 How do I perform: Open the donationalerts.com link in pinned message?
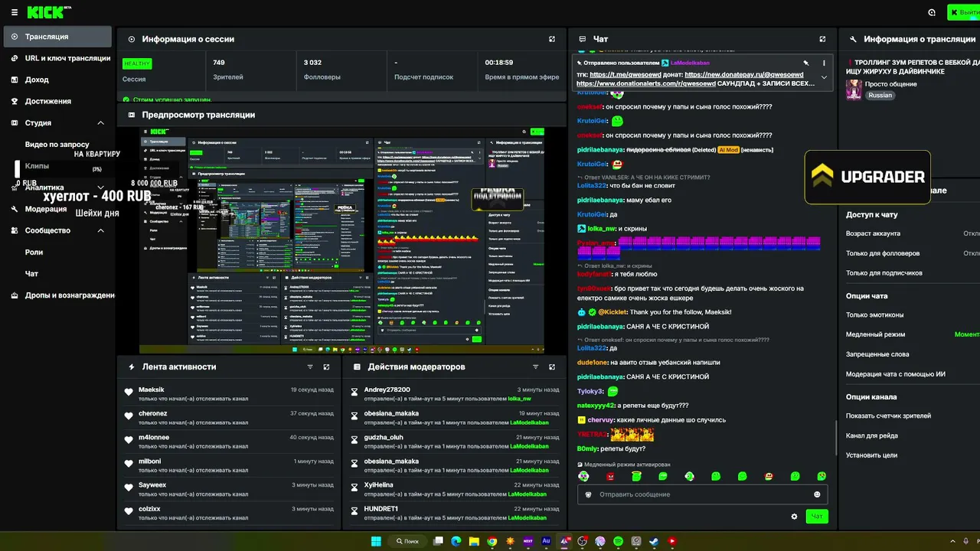646,83
